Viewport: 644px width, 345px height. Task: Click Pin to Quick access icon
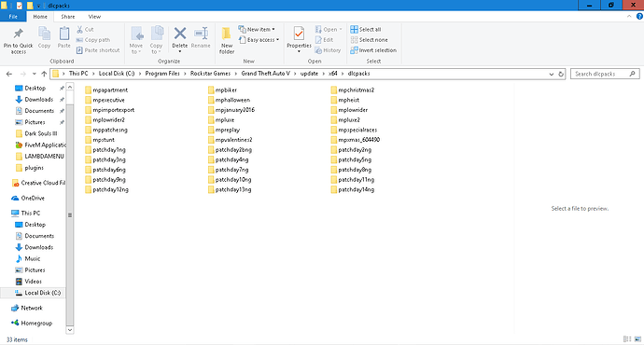click(18, 34)
